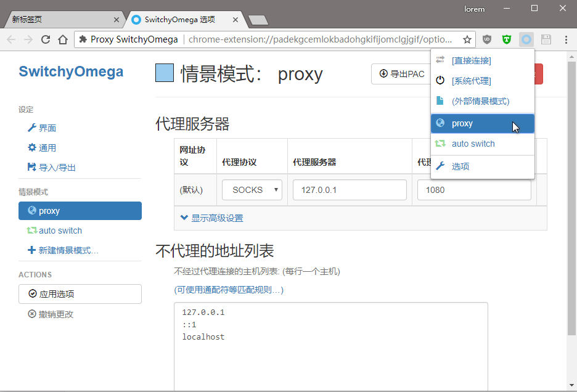Click inside the bypass list text area
This screenshot has height=392, width=577.
tap(331, 346)
